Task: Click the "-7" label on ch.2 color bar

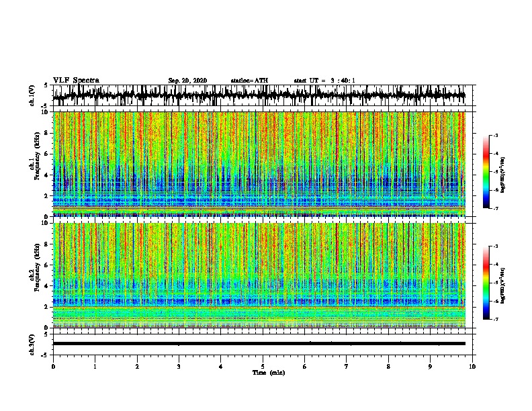Action: pyautogui.click(x=495, y=319)
